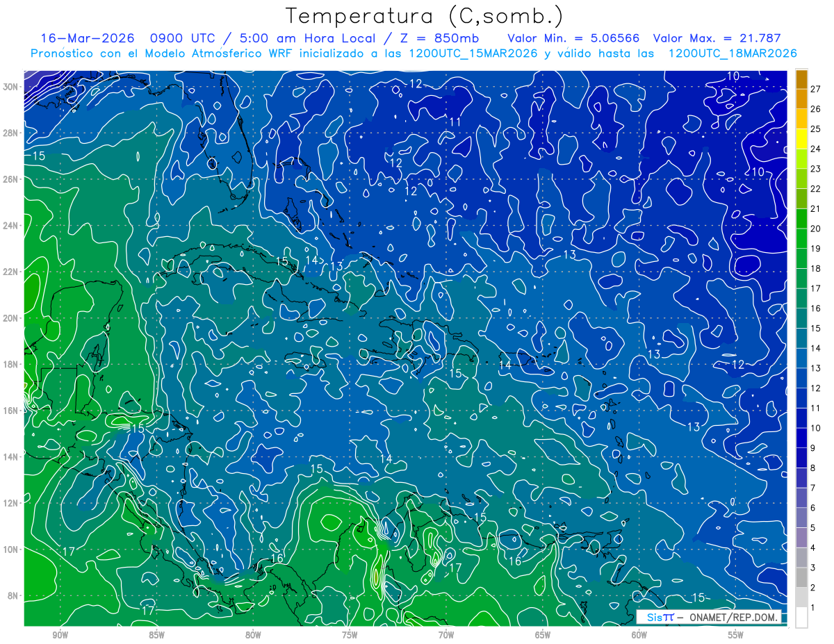
Task: Click the '55W' longitude axis label
Action: 735,635
